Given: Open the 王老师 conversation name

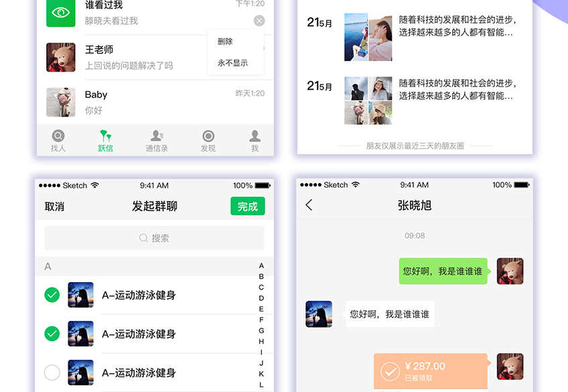Looking at the screenshot, I should click(x=99, y=50).
